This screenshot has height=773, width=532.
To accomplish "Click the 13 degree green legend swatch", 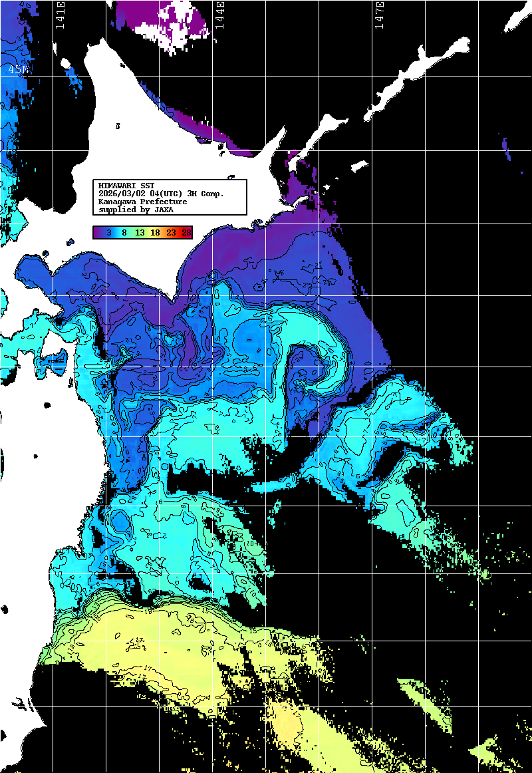I will [x=140, y=233].
